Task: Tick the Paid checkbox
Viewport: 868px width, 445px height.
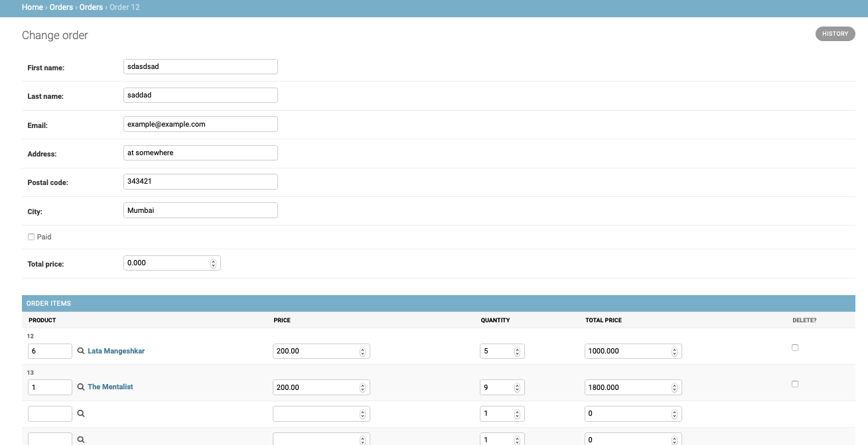Action: [31, 237]
